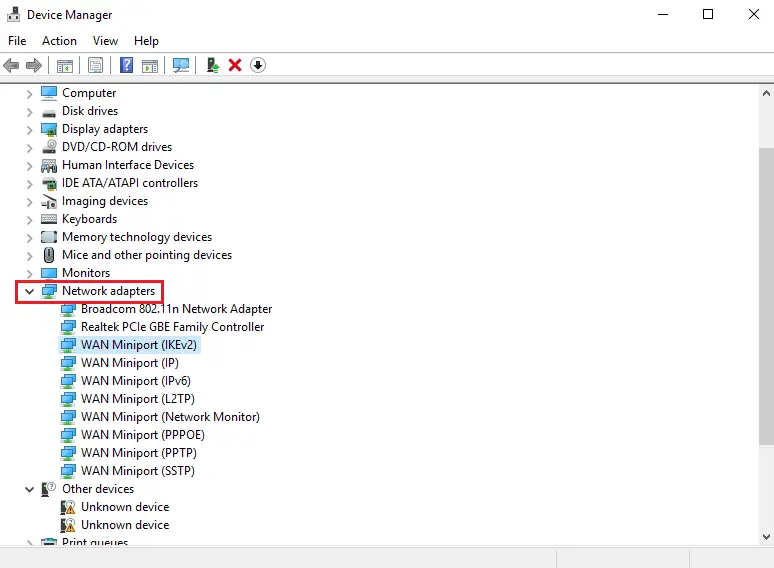774x568 pixels.
Task: Click the Disable device down-arrow icon
Action: point(258,65)
